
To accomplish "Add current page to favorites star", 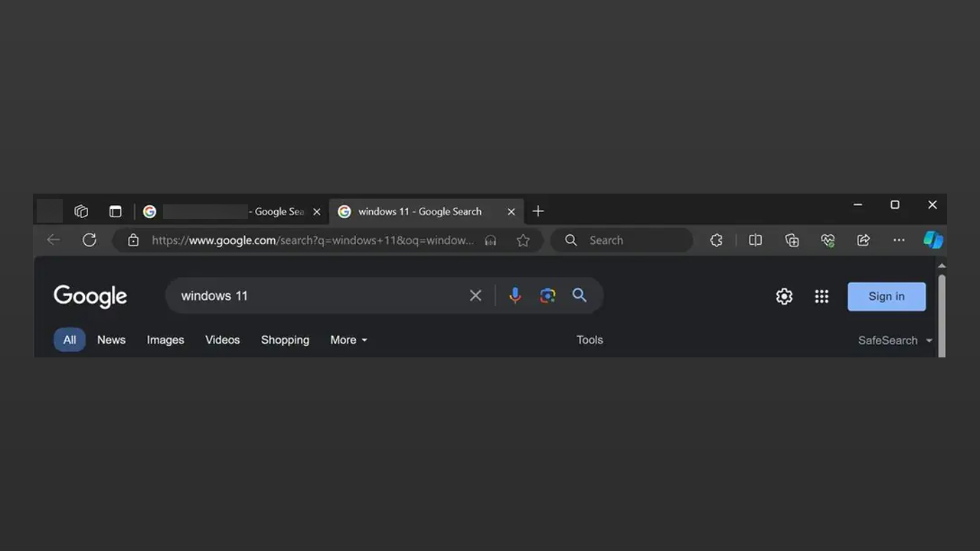I will click(523, 240).
